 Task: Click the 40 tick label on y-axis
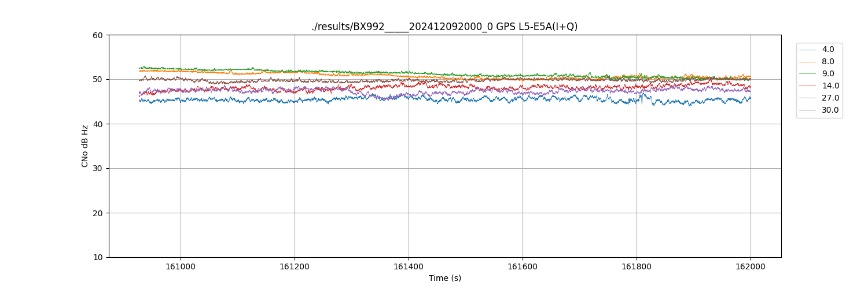[98, 124]
